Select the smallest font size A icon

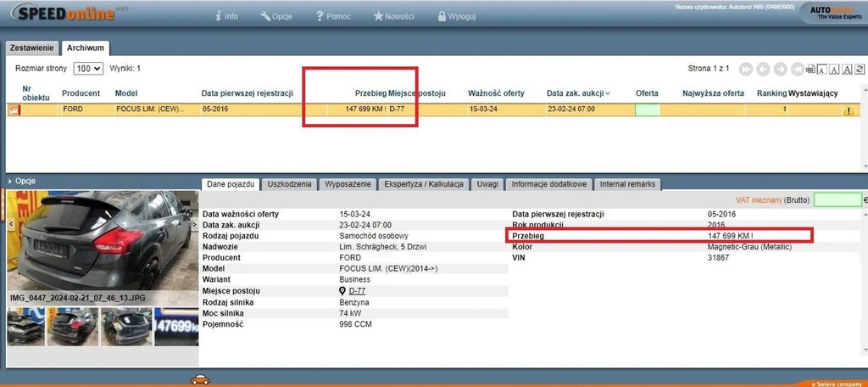[x=822, y=70]
